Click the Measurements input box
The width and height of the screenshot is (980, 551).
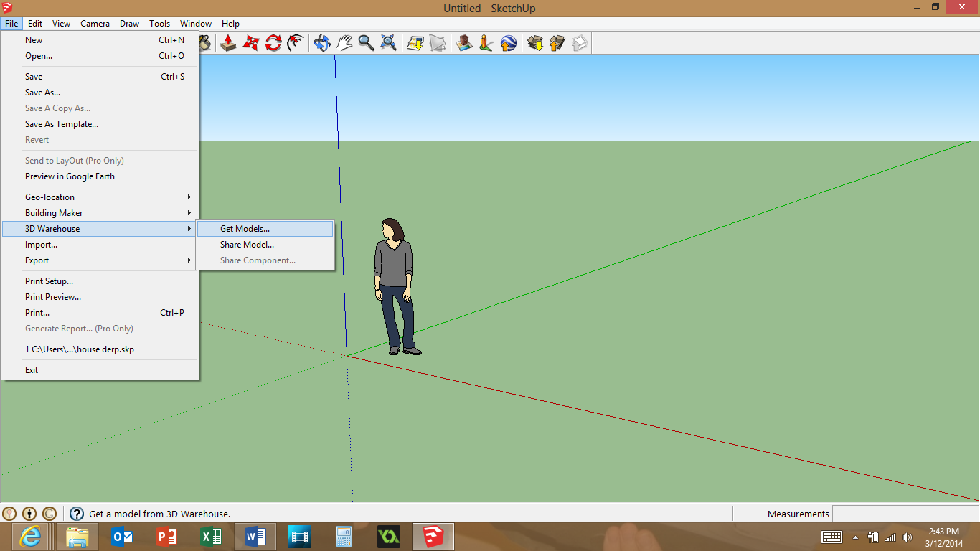pyautogui.click(x=905, y=514)
